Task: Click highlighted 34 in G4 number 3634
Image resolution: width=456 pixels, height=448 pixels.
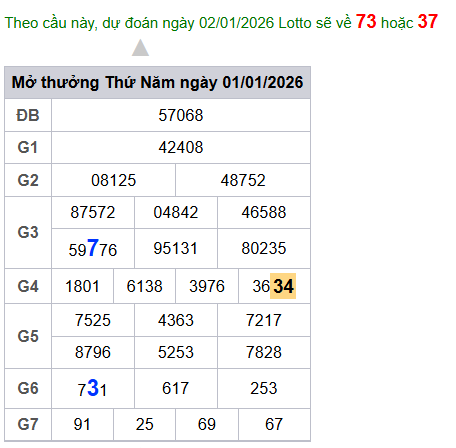Action: pyautogui.click(x=283, y=286)
